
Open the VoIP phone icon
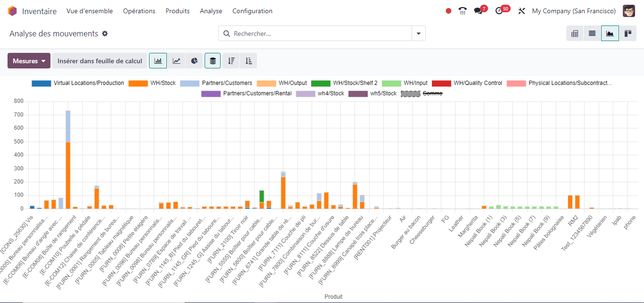pos(462,11)
